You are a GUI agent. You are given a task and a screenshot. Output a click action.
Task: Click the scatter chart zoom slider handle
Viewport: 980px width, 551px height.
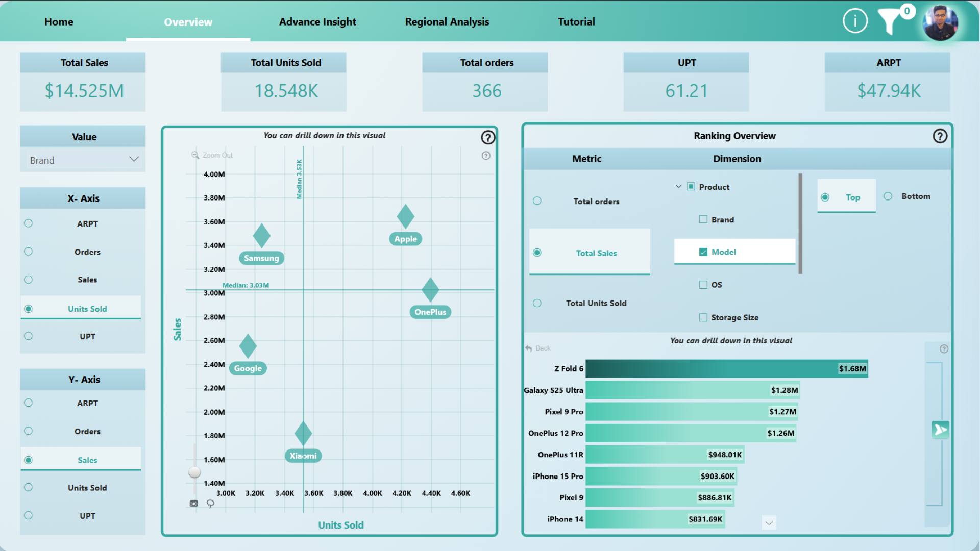click(194, 472)
